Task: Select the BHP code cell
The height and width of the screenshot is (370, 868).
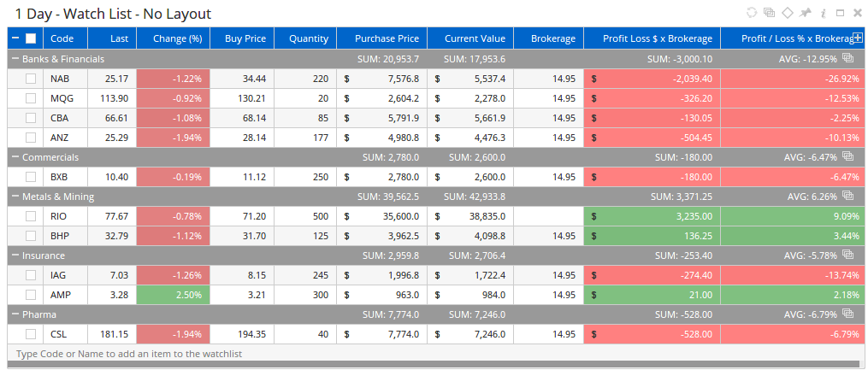Action: click(x=65, y=236)
